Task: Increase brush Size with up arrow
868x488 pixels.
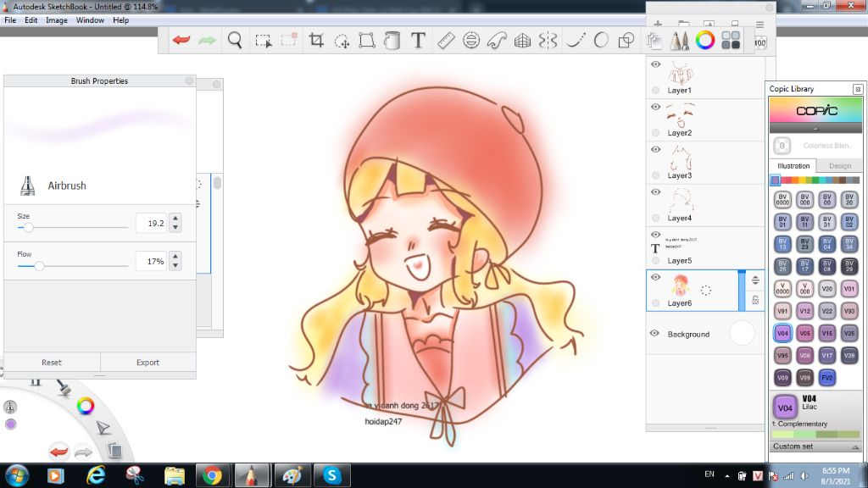Action: pos(175,218)
